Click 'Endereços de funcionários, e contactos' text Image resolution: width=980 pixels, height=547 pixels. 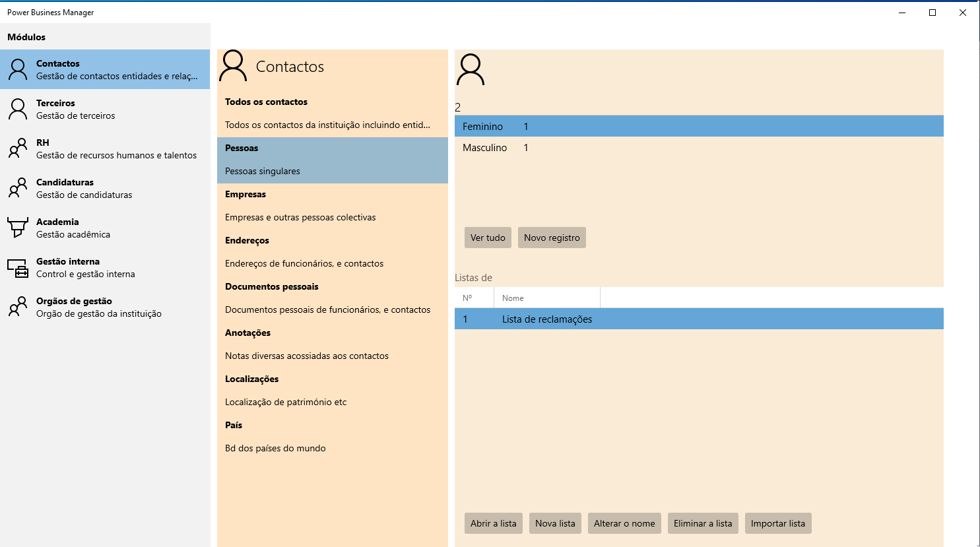[x=304, y=263]
